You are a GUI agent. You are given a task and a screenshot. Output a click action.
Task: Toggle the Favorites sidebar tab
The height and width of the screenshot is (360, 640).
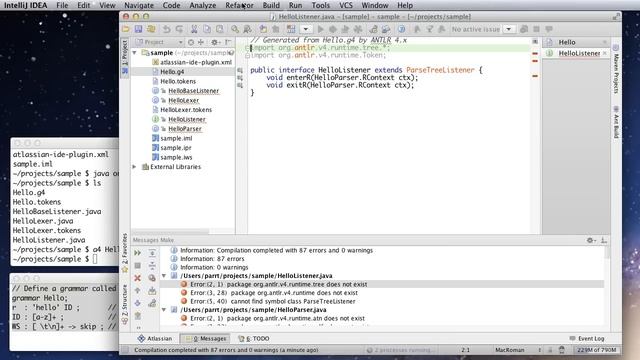tap(125, 253)
